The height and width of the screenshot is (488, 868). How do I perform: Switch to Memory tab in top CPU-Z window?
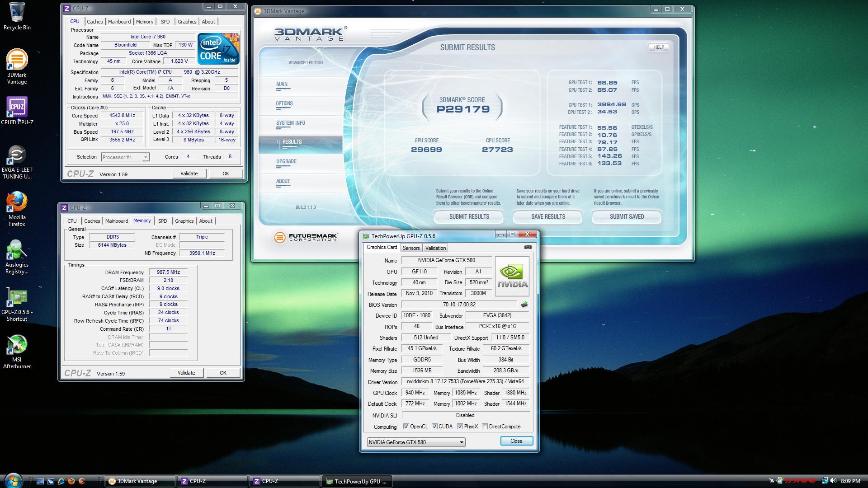[145, 22]
